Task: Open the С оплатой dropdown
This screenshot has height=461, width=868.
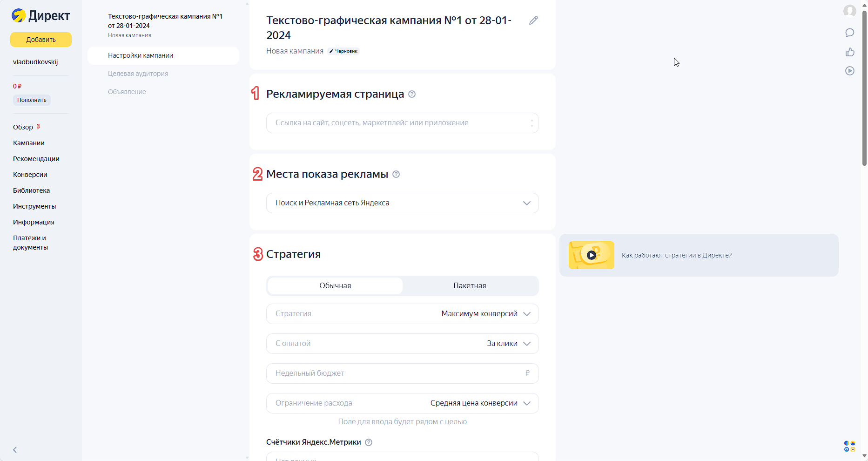Action: [x=403, y=344]
